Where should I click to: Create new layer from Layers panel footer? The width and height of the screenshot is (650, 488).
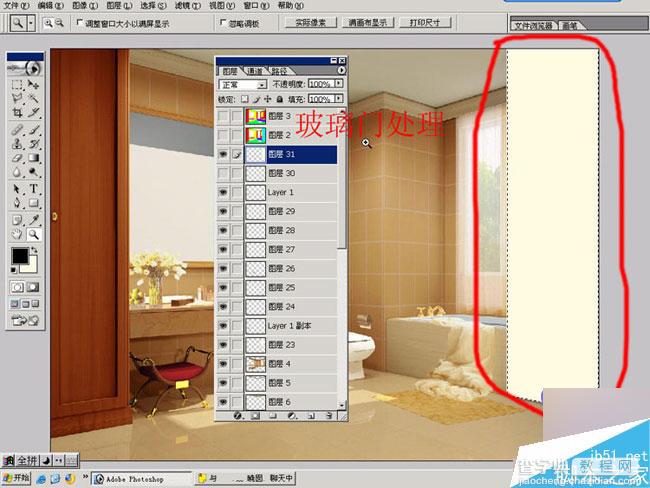310,415
